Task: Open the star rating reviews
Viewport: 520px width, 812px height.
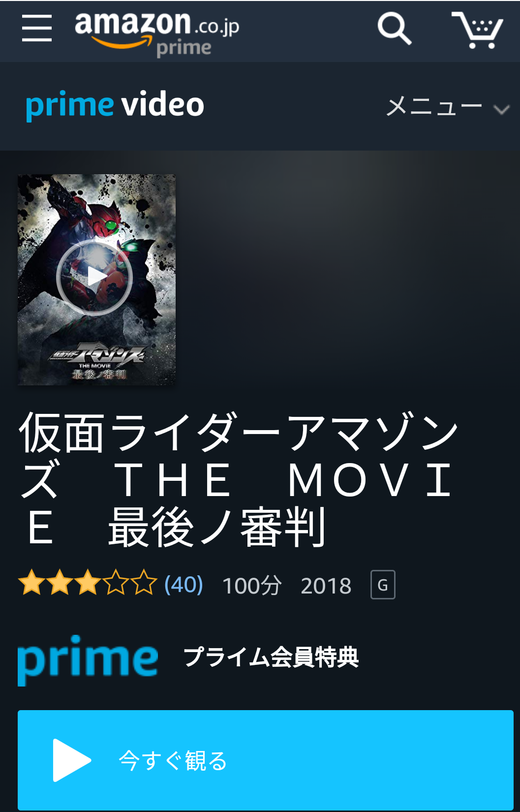Action: 88,583
